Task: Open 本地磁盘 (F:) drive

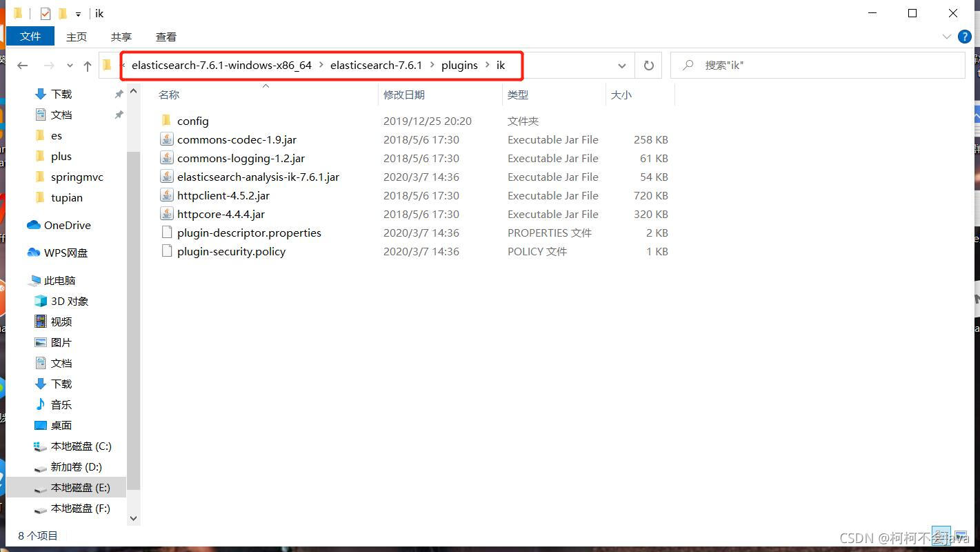Action: click(72, 508)
